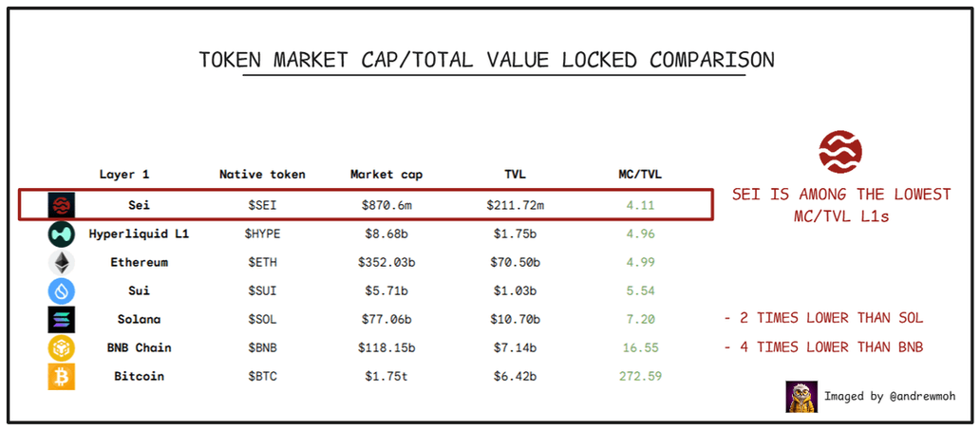Image resolution: width=980 pixels, height=430 pixels.
Task: Click the $SEI native token cell
Action: tap(262, 205)
